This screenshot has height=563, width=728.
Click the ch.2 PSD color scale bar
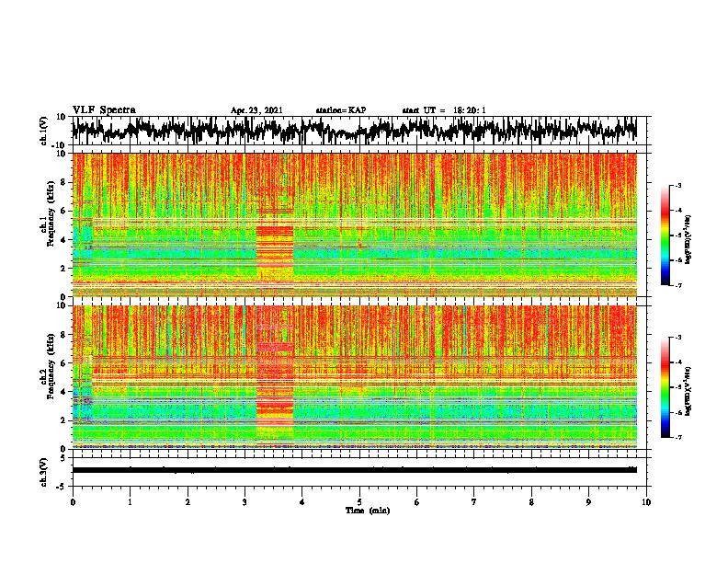pyautogui.click(x=665, y=387)
